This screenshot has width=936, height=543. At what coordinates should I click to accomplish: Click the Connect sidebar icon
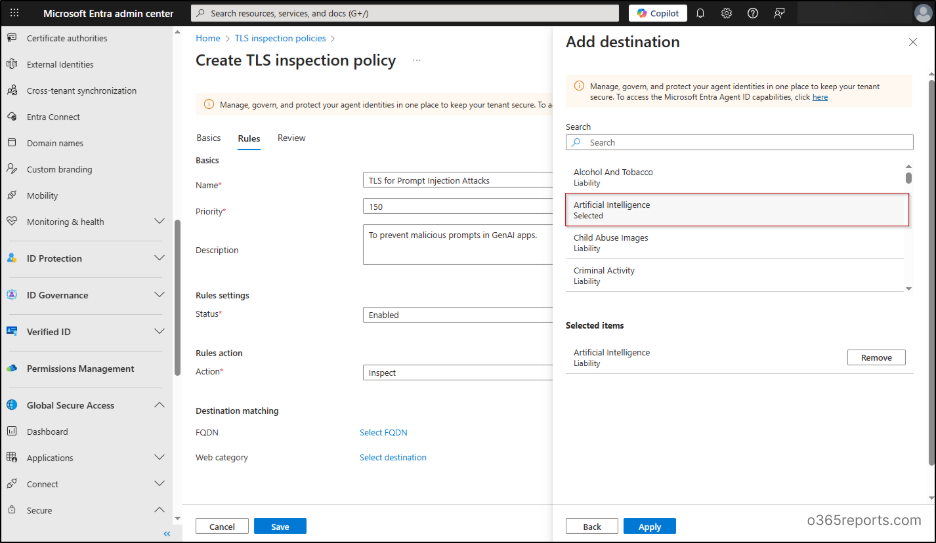coord(12,483)
